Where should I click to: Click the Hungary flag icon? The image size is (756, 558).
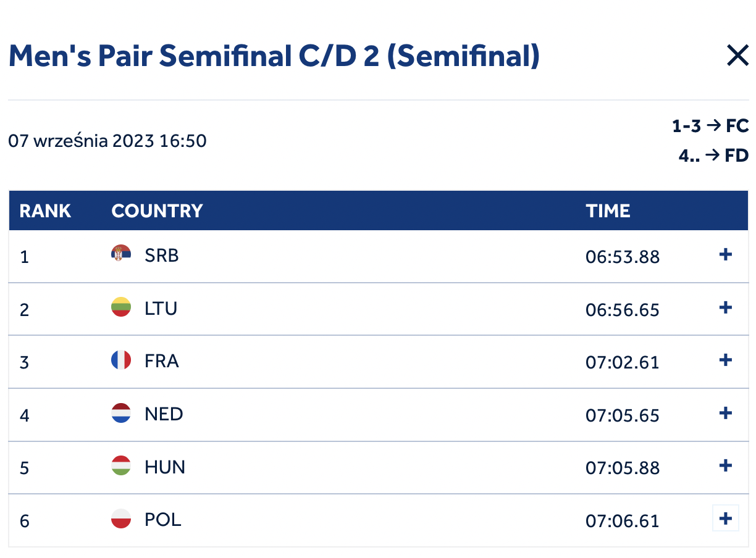pyautogui.click(x=121, y=465)
